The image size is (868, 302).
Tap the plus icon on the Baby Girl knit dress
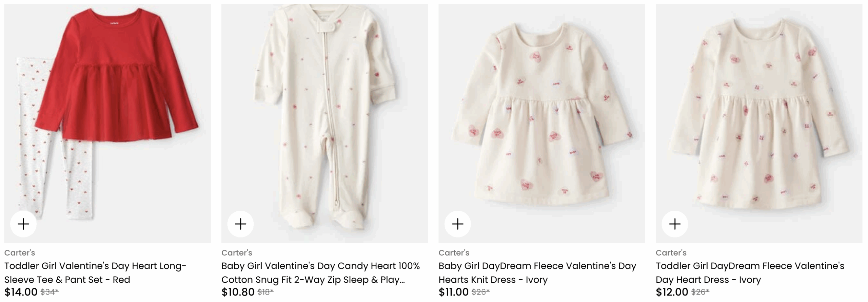458,224
